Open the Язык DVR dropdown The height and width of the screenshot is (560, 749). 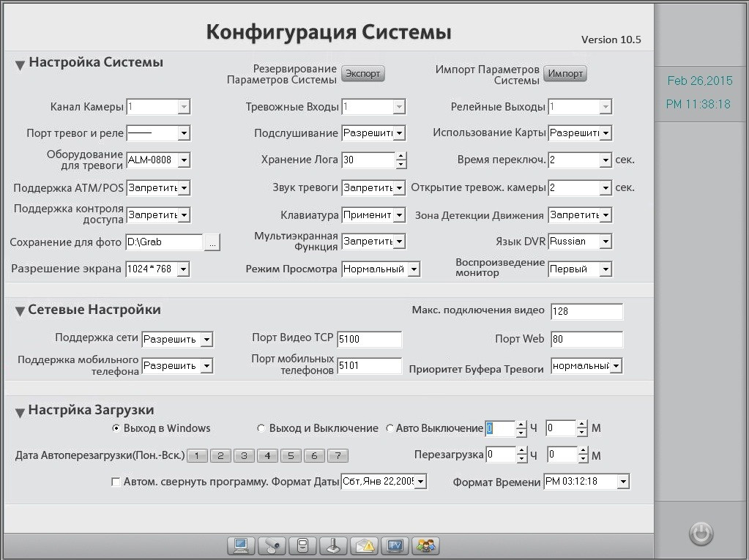[605, 242]
